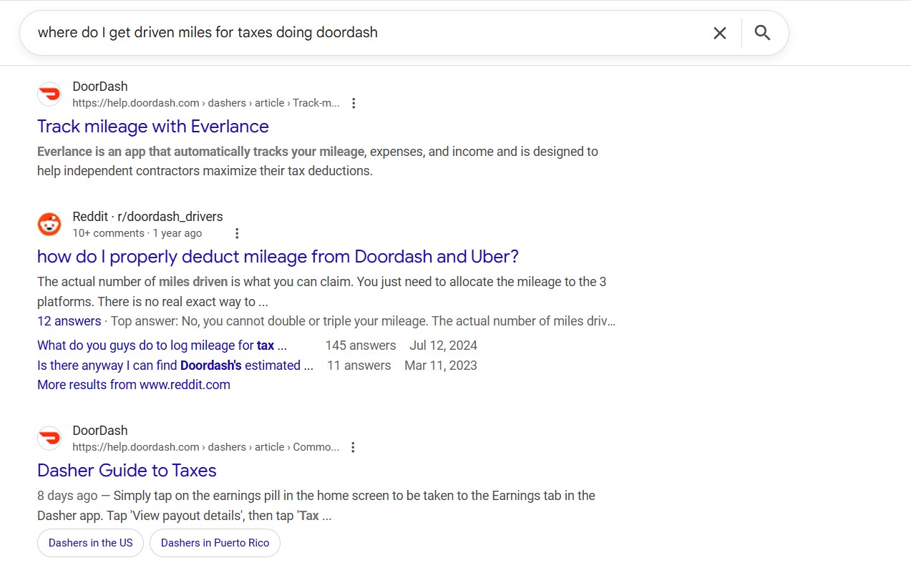
Task: Open 'What do you guys do to log mileage' link
Action: 162,346
